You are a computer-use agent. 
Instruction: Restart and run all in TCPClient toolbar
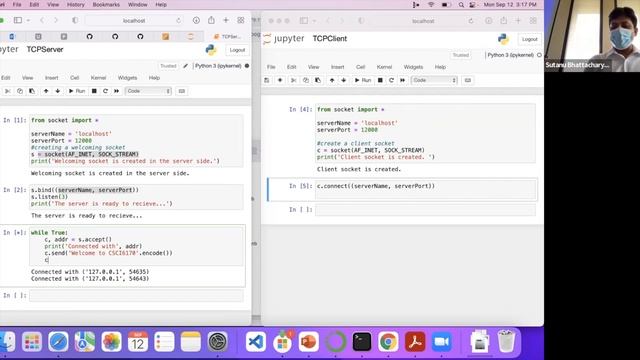click(403, 80)
